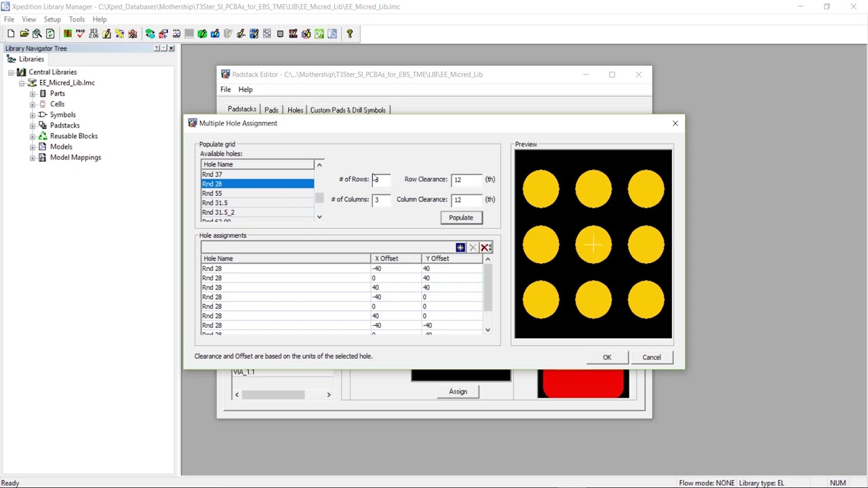Click the grey X delete-row icon
Image resolution: width=868 pixels, height=488 pixels.
[473, 247]
